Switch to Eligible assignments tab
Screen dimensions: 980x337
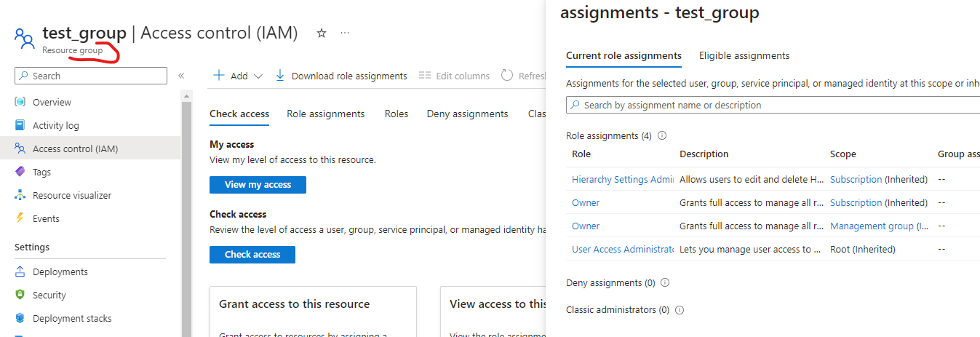click(744, 55)
